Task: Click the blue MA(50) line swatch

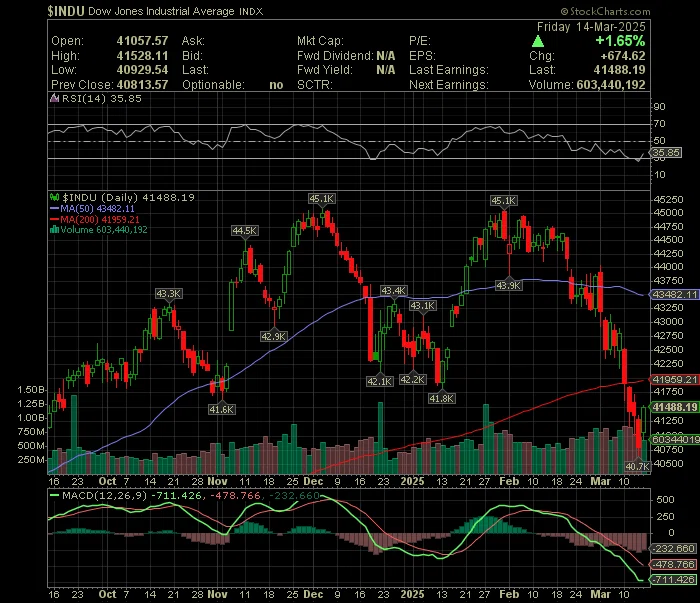Action: point(54,208)
